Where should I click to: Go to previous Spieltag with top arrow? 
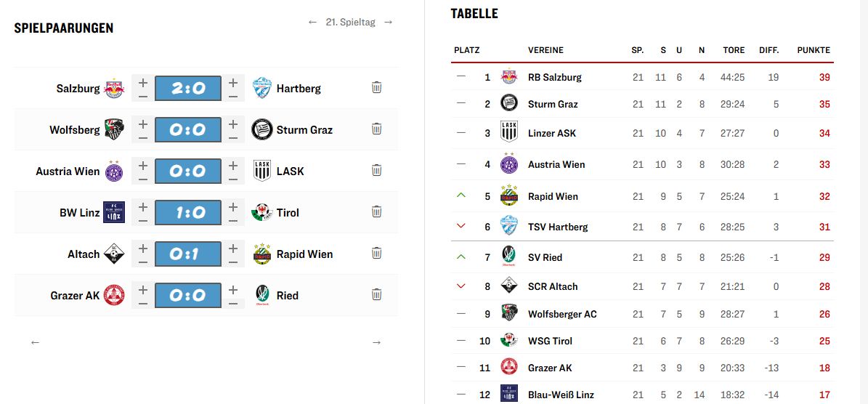313,23
